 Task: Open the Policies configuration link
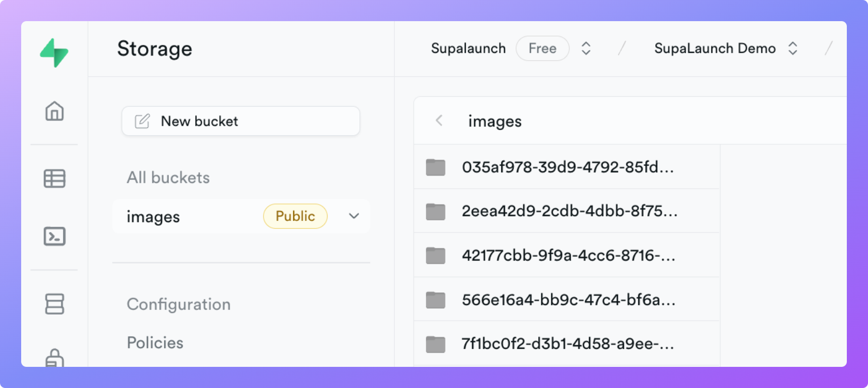pos(155,343)
